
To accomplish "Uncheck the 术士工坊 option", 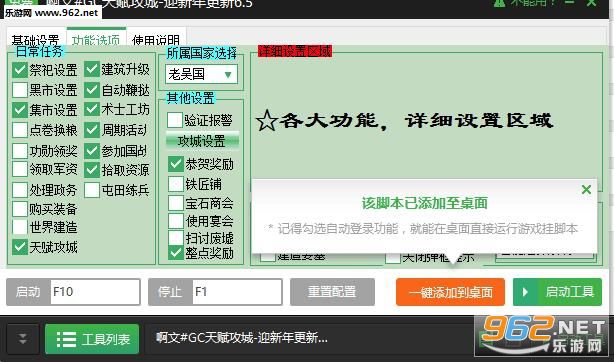I will point(92,109).
